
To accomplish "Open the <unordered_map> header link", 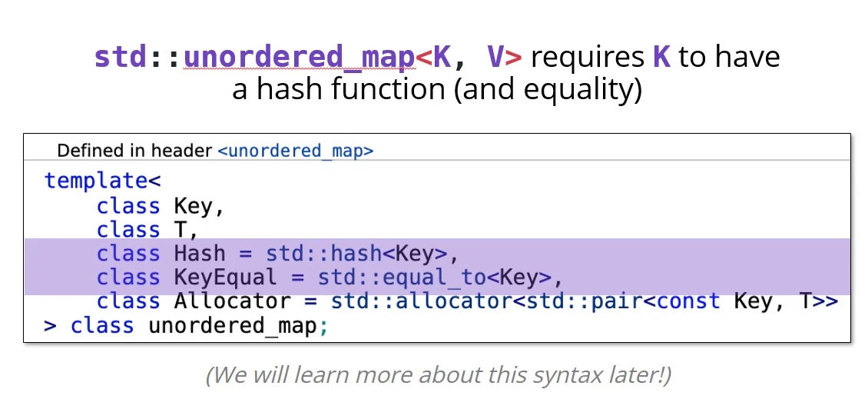I will click(x=296, y=151).
